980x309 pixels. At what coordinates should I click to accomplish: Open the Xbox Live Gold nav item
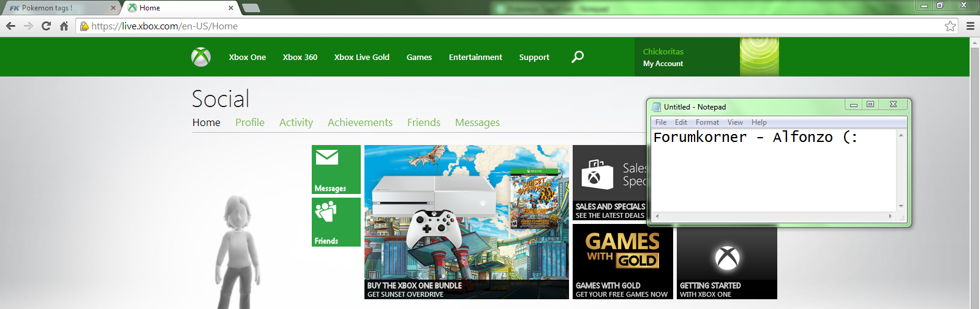pos(362,57)
